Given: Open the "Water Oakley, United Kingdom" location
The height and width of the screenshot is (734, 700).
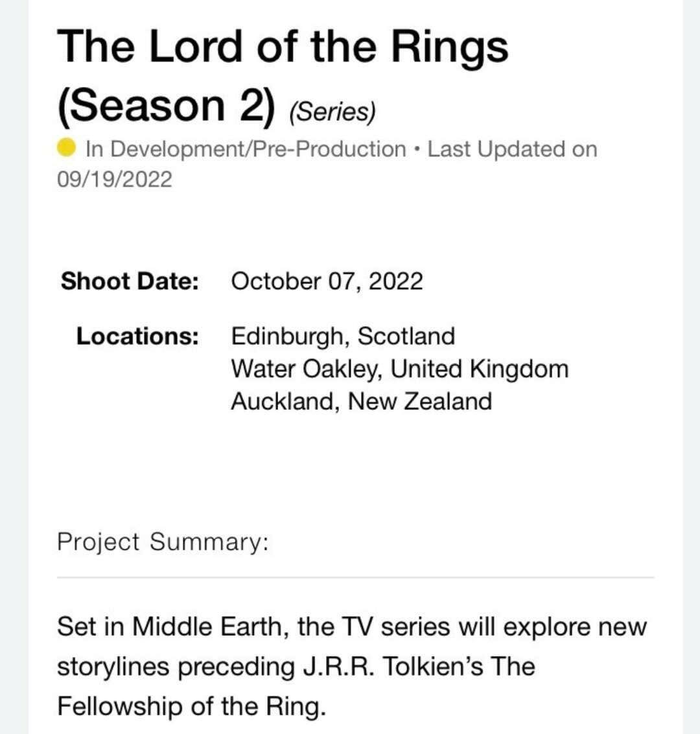Looking at the screenshot, I should coord(399,368).
